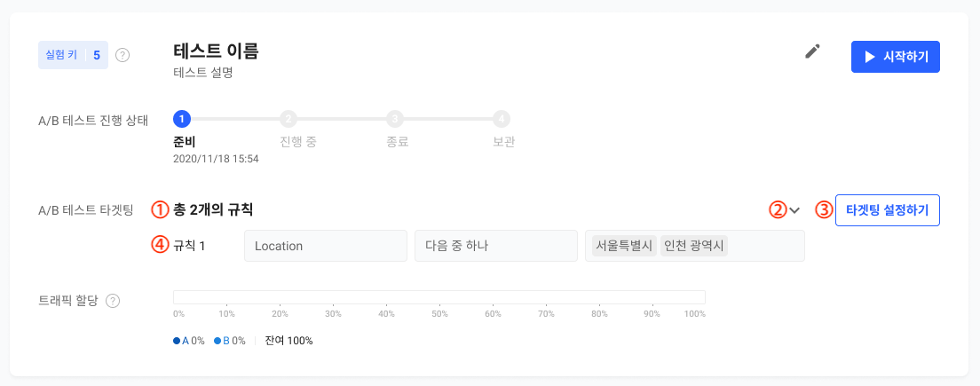Click the 시작하기 button text
The width and height of the screenshot is (980, 386).
point(905,57)
